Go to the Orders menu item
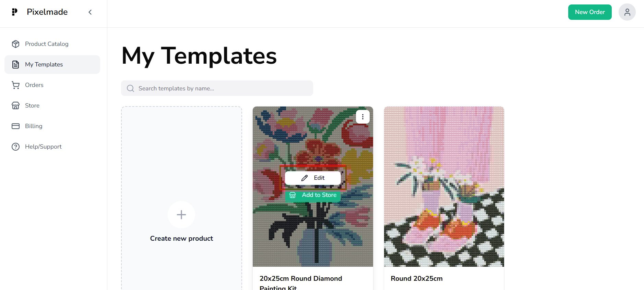 [34, 85]
